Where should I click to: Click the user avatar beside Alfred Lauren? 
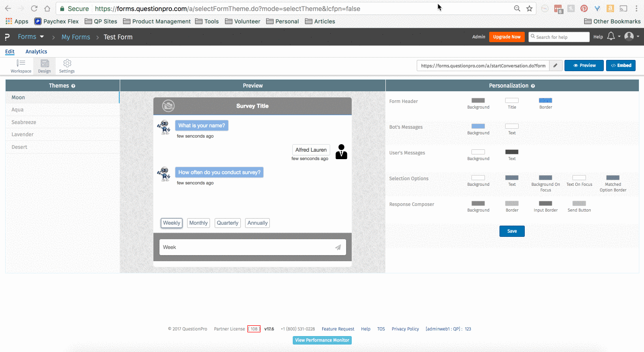point(341,152)
